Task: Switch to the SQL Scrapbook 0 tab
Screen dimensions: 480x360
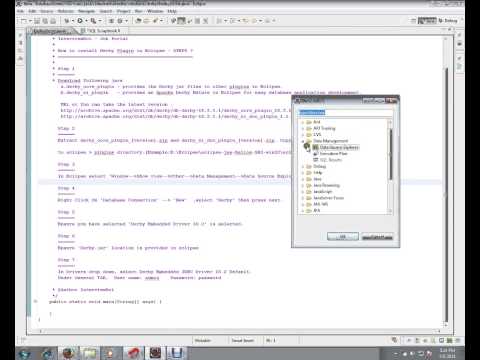Action: (103, 31)
